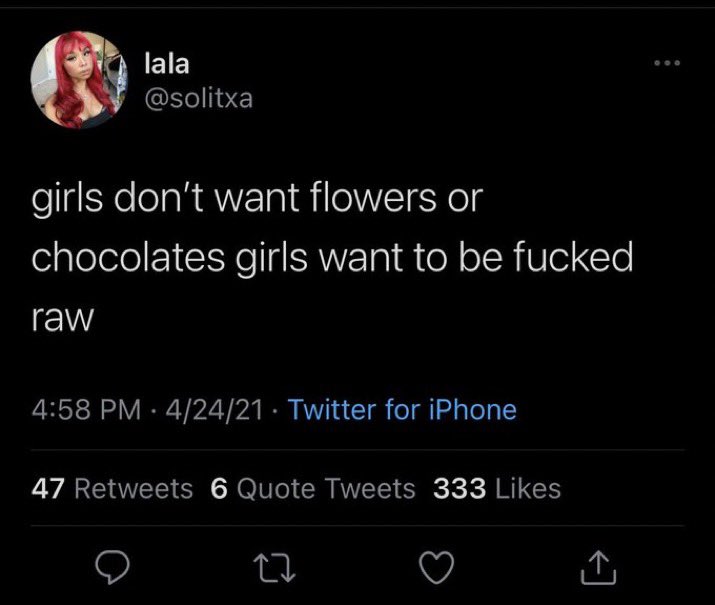Click the number "333" before Likes

click(x=460, y=488)
